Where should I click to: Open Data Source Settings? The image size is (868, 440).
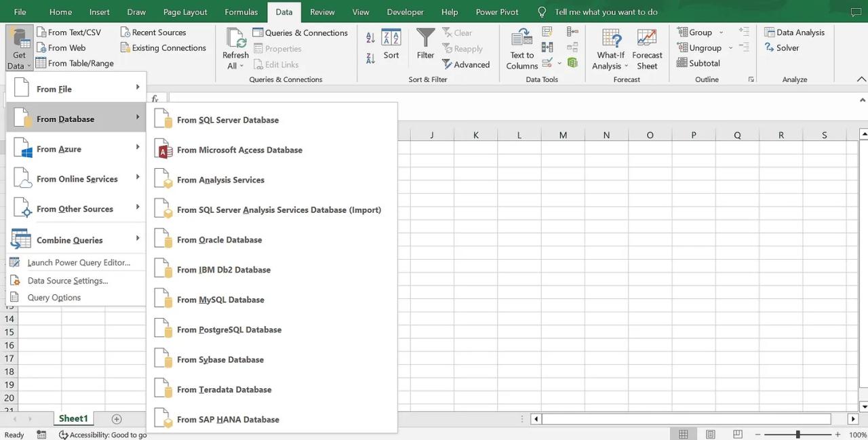tap(67, 281)
